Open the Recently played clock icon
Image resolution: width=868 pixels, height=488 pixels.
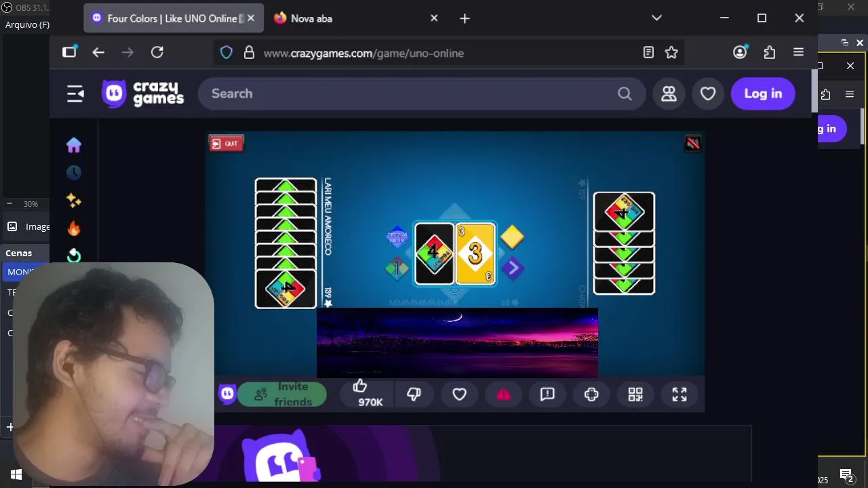pos(74,173)
